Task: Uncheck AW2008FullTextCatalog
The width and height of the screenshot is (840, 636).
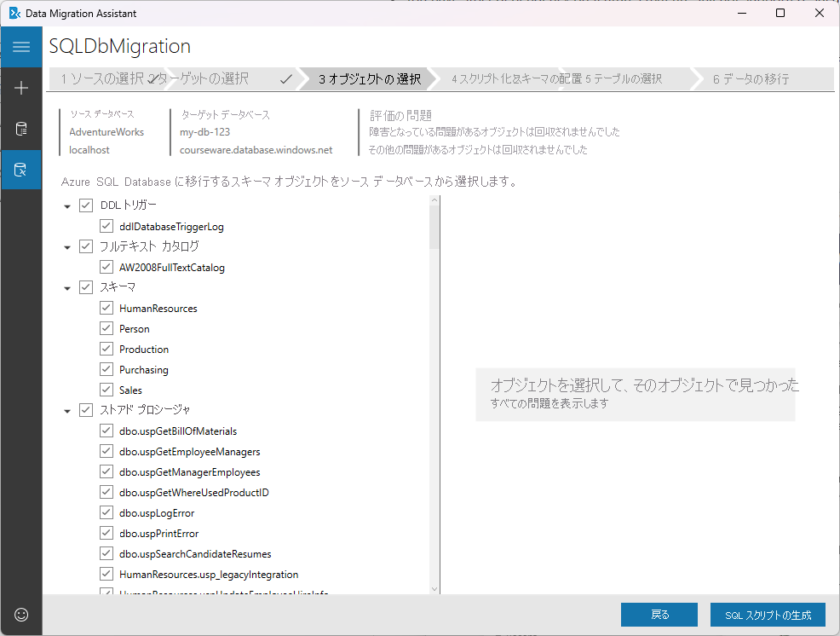Action: 106,267
